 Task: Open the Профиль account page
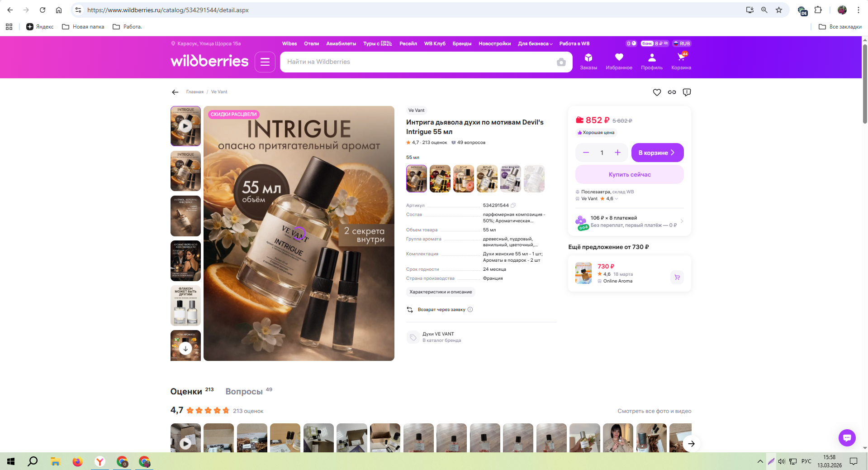click(x=652, y=62)
